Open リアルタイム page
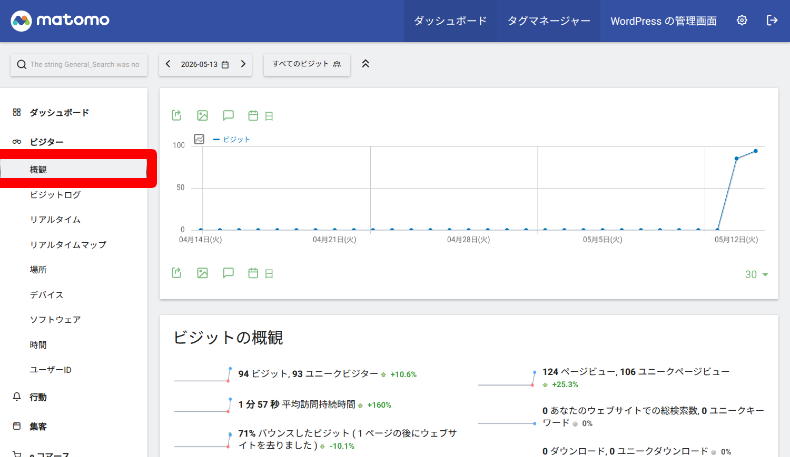 click(x=55, y=220)
